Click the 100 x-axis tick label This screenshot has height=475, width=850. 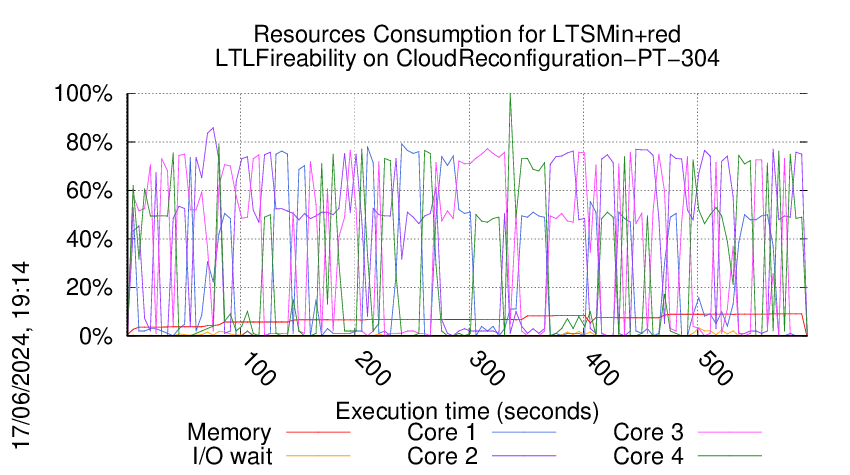point(258,369)
